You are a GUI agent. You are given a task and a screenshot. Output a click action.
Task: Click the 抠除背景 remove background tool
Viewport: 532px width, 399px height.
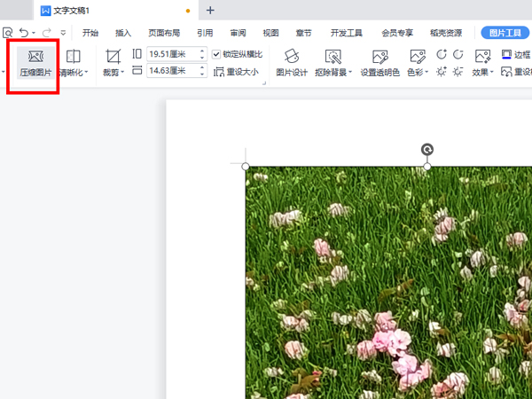(x=333, y=63)
